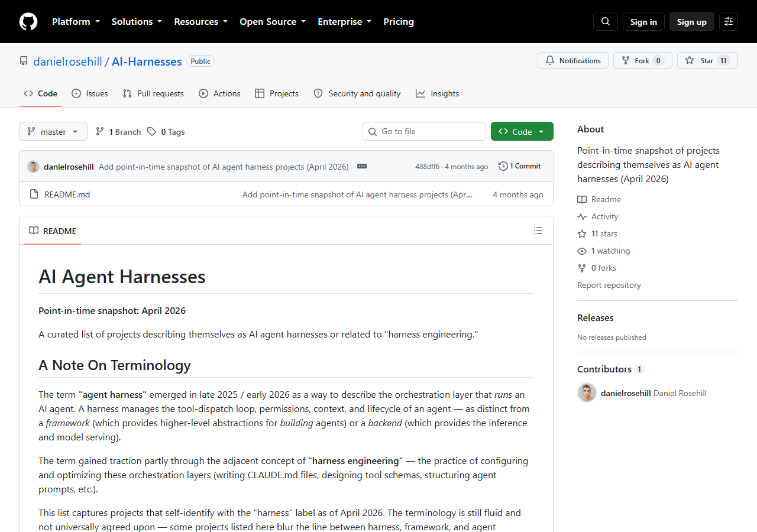This screenshot has width=757, height=532.
Task: Click danielrosehill's avatar in commit row
Action: point(33,167)
